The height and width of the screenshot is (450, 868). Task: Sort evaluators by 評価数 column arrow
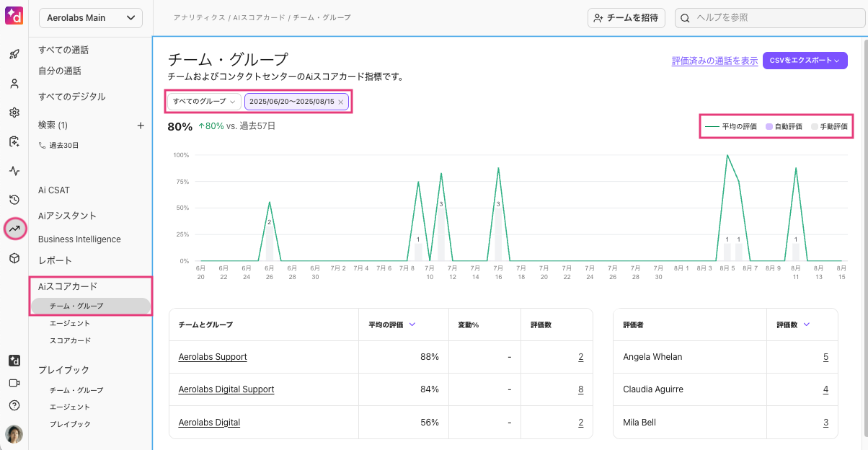[x=806, y=325]
